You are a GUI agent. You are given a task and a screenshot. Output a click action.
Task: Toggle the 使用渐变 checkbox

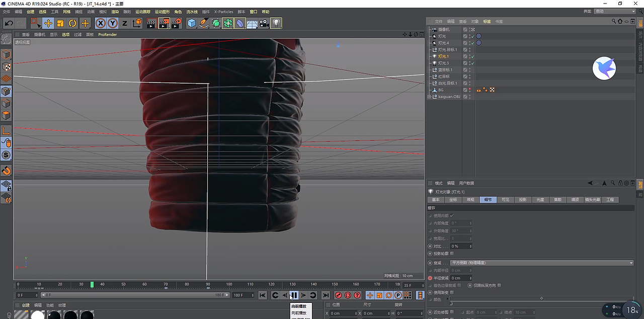pyautogui.click(x=452, y=292)
